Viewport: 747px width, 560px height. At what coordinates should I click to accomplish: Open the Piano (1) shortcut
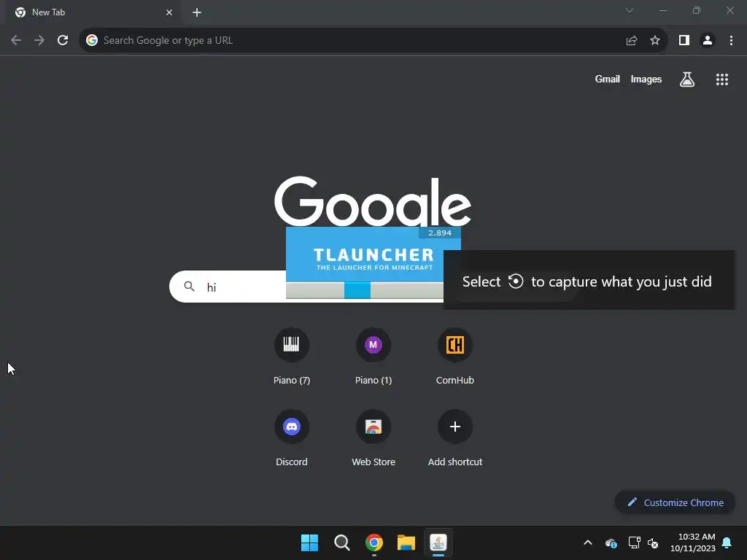tap(373, 355)
